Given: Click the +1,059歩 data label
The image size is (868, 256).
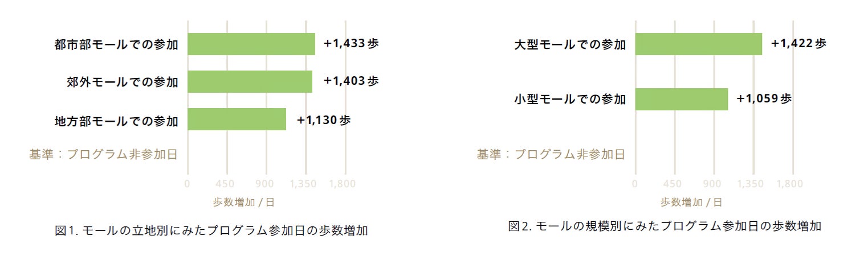Looking at the screenshot, I should 764,98.
